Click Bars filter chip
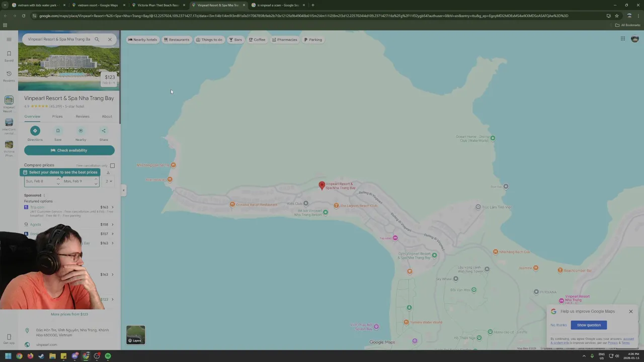 [x=235, y=40]
